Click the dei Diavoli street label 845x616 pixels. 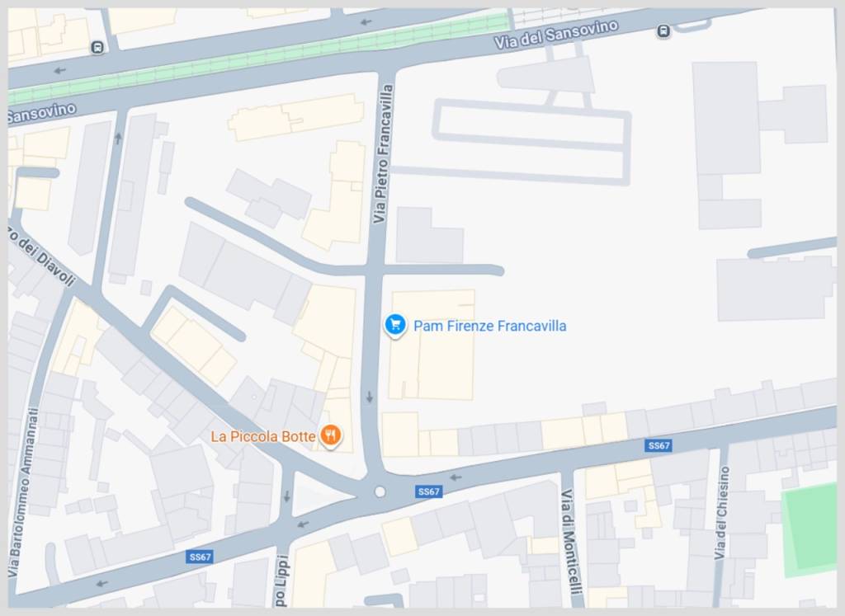[43, 256]
